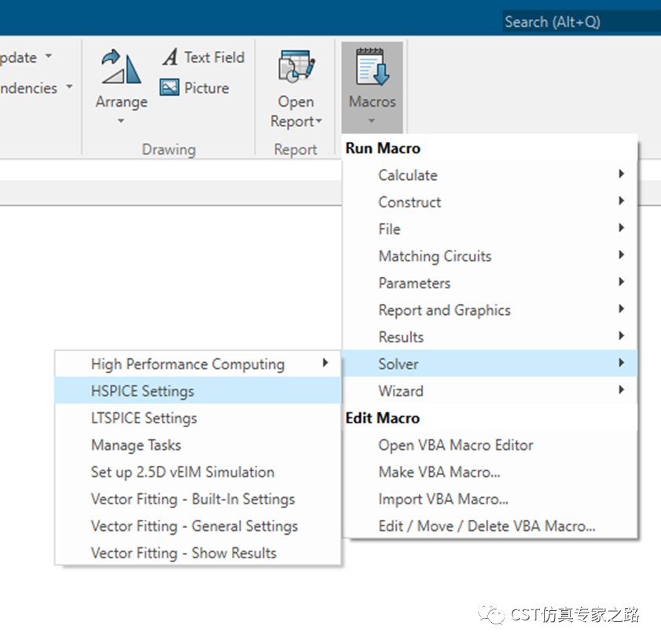This screenshot has height=644, width=661.
Task: Select LTSPICE Settings macro
Action: (198, 418)
